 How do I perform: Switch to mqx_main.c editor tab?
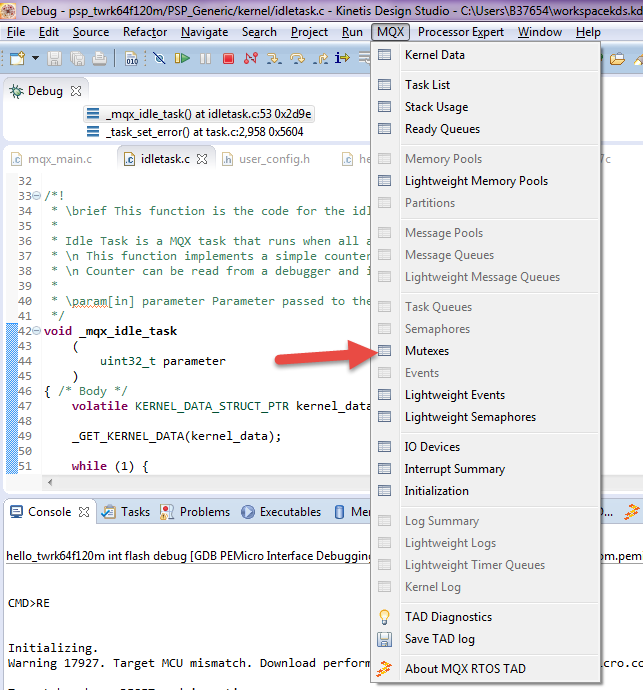[52, 159]
